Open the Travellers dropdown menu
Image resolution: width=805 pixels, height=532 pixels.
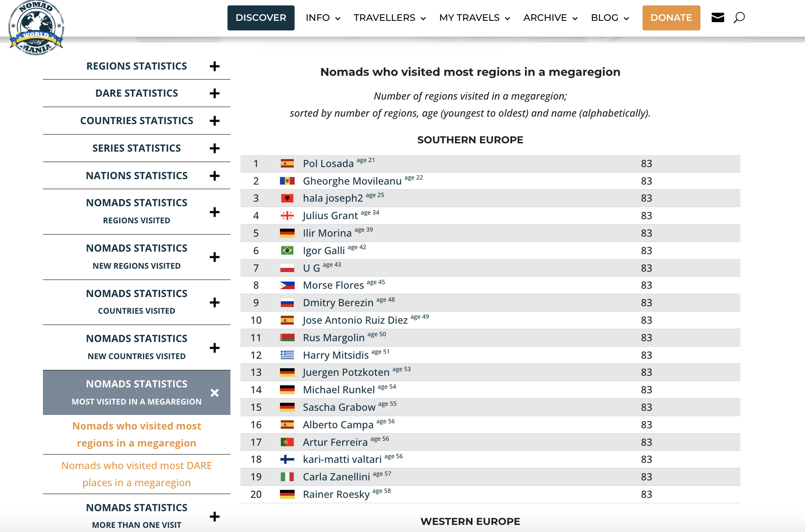coord(390,18)
